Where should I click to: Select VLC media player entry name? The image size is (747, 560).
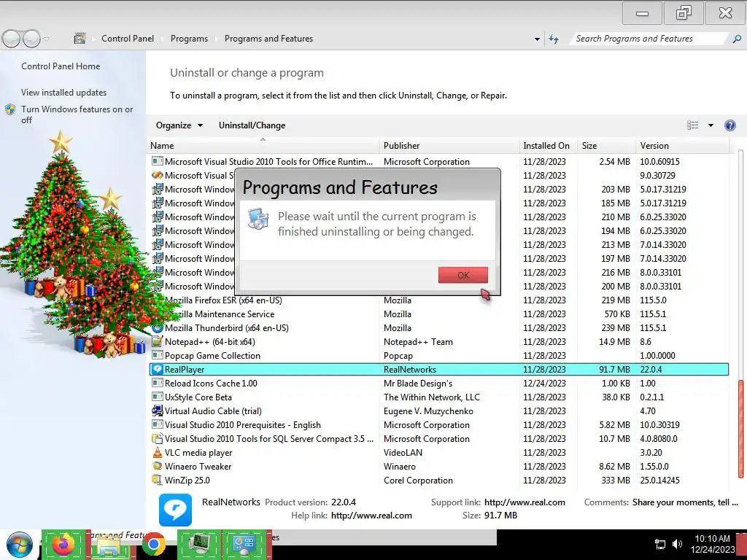pyautogui.click(x=198, y=453)
